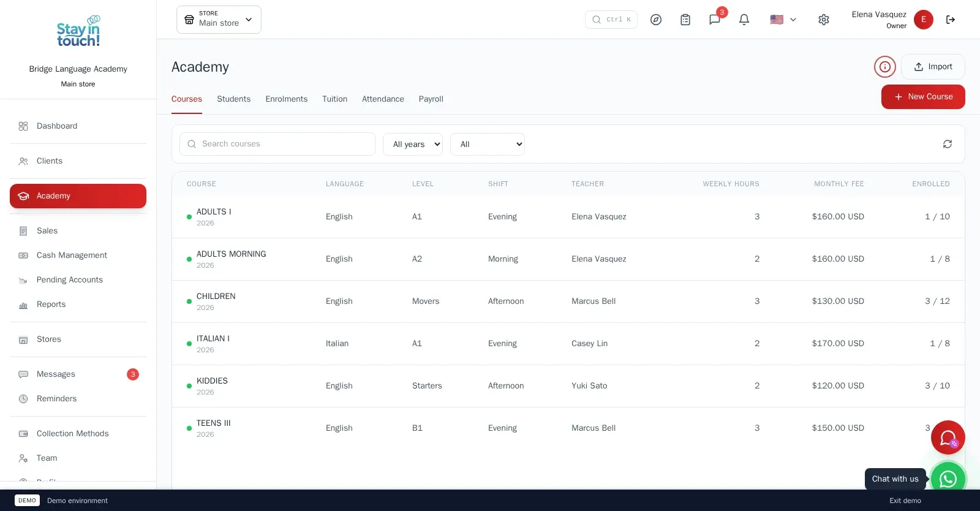The height and width of the screenshot is (511, 980).
Task: Open the settings gear icon
Action: 824,20
